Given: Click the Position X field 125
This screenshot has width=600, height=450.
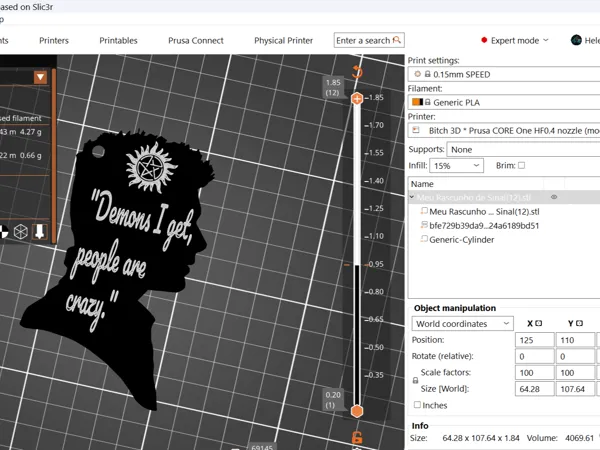Looking at the screenshot, I should [535, 340].
